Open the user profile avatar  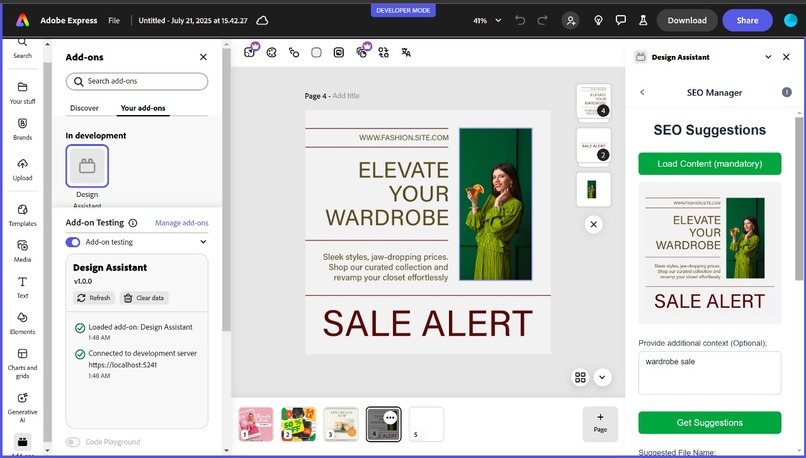coord(790,21)
